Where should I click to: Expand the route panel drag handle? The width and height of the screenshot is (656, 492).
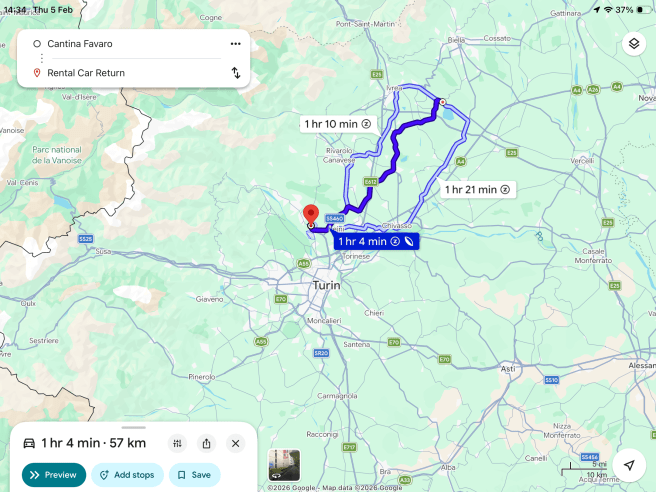(x=133, y=428)
